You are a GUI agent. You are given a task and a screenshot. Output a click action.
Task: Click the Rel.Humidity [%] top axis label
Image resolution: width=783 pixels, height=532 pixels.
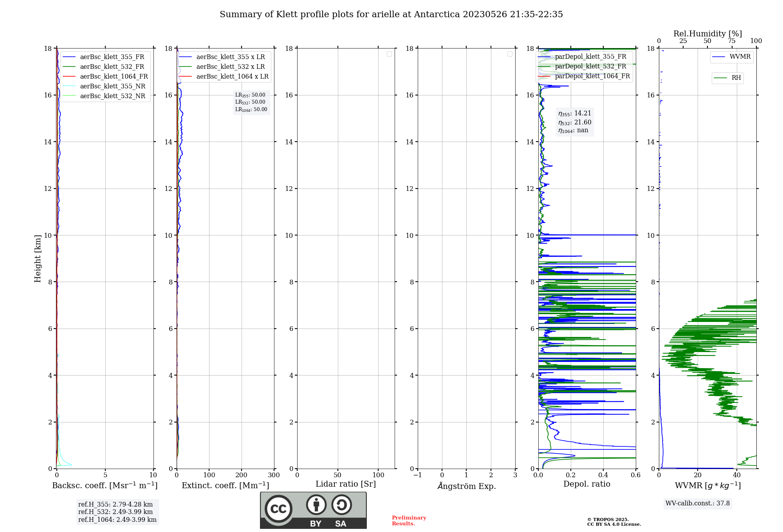point(707,34)
